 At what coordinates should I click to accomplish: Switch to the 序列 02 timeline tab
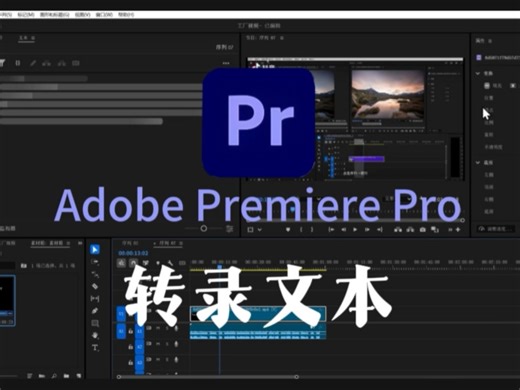(x=167, y=243)
